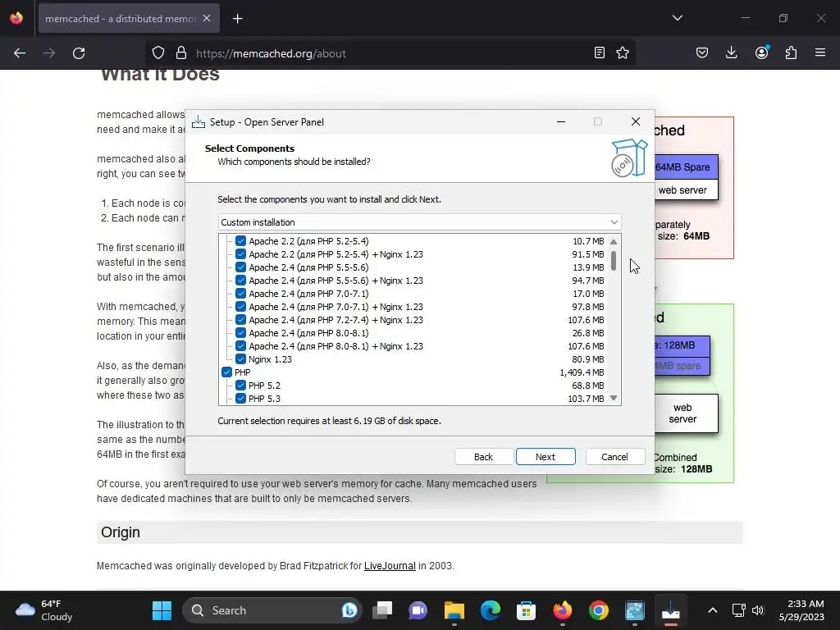Viewport: 840px width, 630px height.
Task: Uncheck Apache 2.2 + Nginx 1.23 component
Action: (240, 254)
